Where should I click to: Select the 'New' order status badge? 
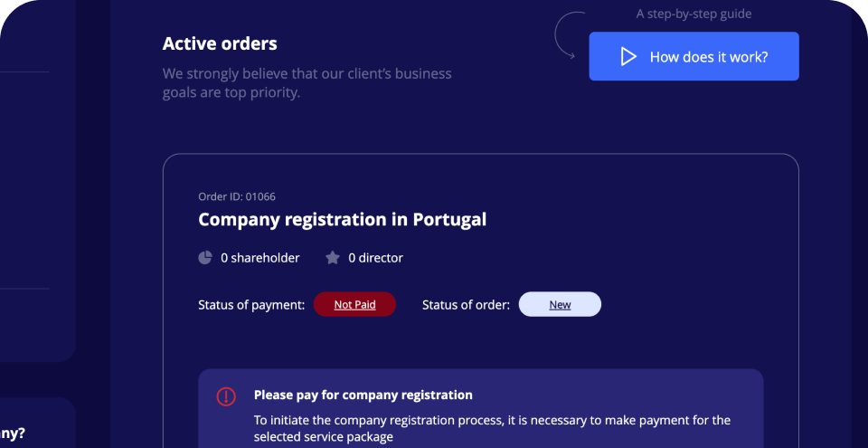click(x=560, y=305)
